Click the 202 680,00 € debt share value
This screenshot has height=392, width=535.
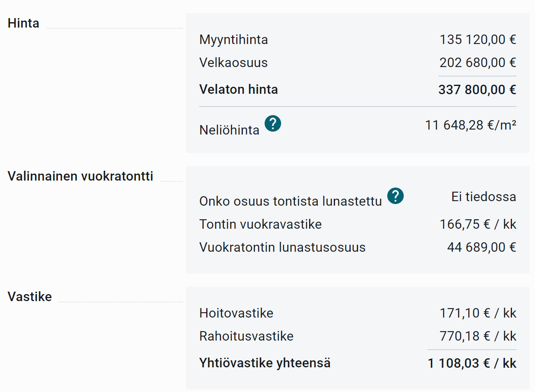(477, 63)
